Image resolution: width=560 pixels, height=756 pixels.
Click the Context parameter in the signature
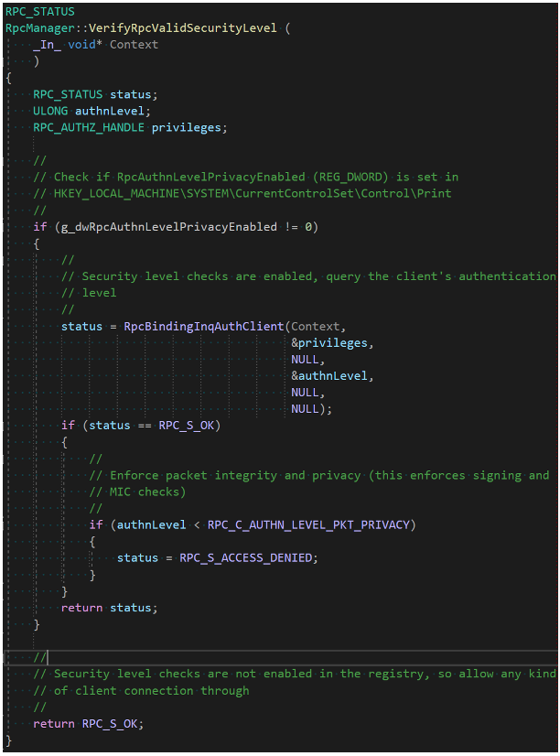[x=134, y=45]
